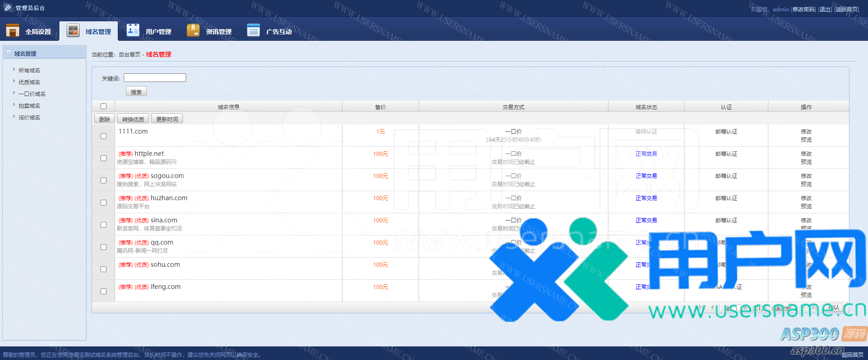
Task: Open the 用户管理 contact card icon
Action: click(x=133, y=30)
